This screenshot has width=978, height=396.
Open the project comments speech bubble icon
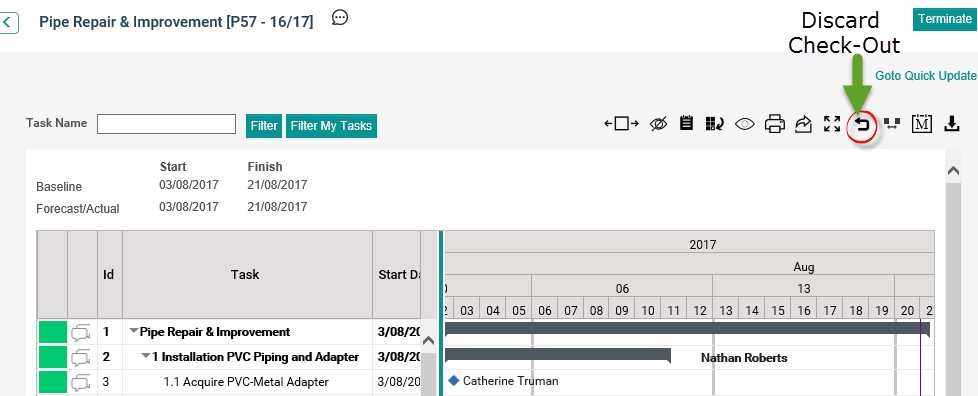coord(340,17)
